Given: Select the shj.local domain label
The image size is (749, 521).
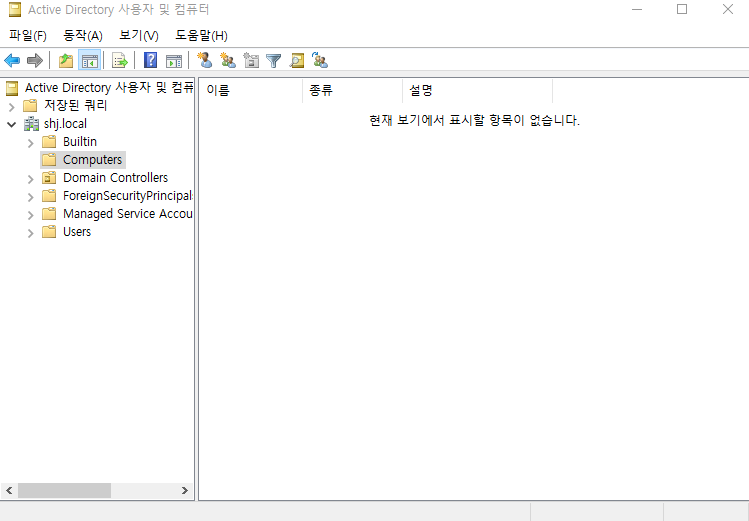Looking at the screenshot, I should click(x=65, y=124).
